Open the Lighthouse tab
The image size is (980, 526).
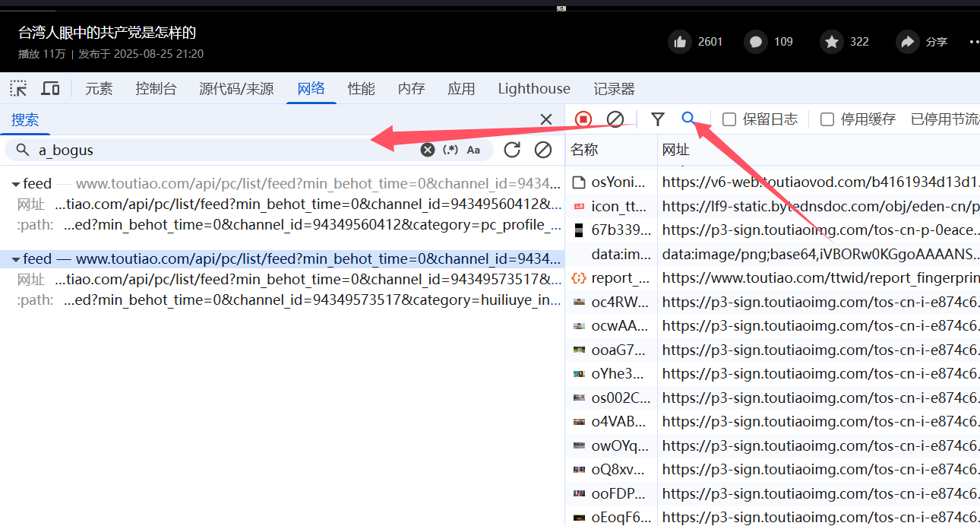coord(534,89)
